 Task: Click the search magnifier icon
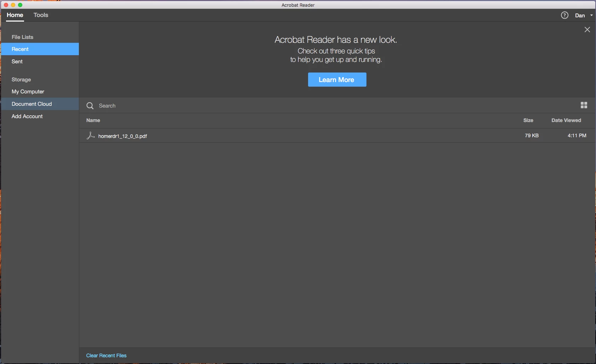pyautogui.click(x=90, y=106)
